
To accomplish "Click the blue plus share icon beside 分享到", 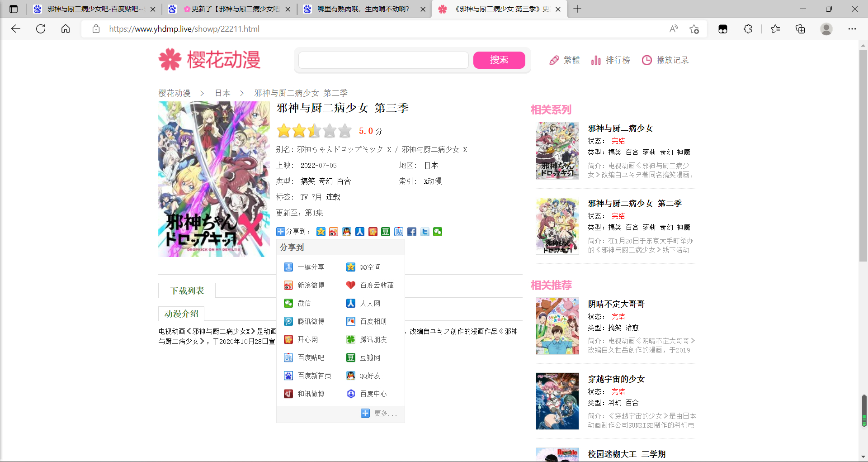I will 281,232.
